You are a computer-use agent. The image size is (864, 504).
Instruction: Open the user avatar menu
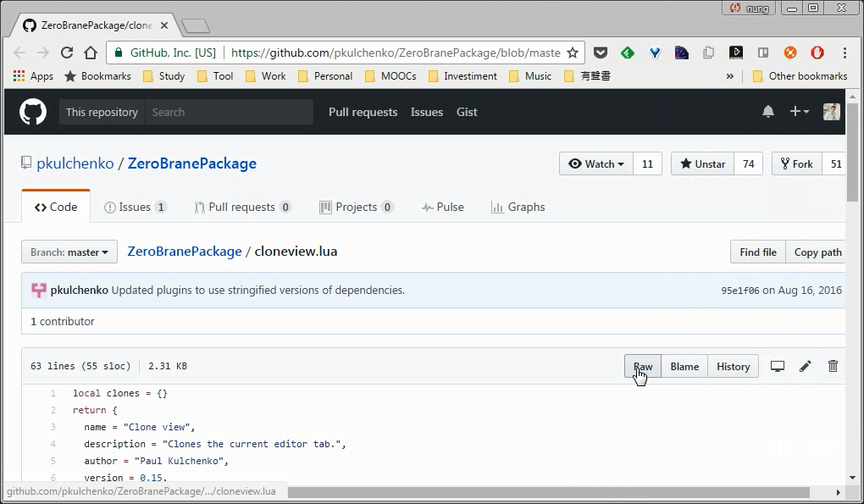(x=832, y=112)
